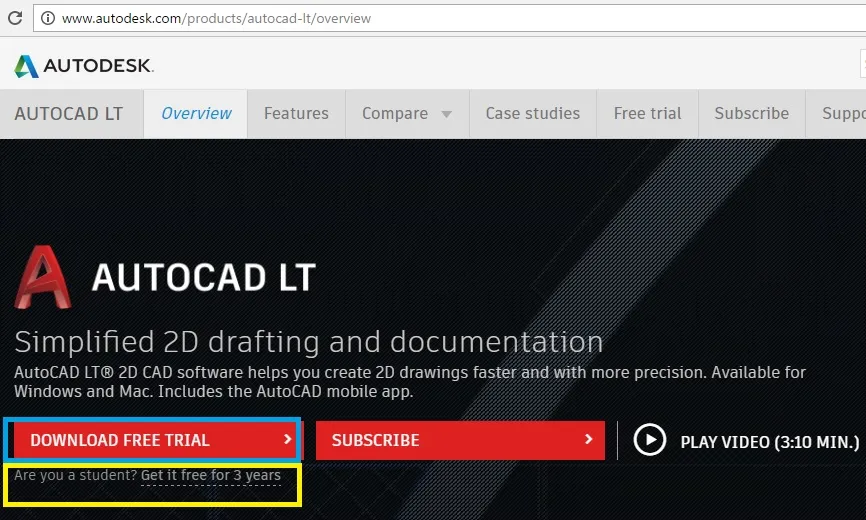Click 'Play Video (3:10 min.)' text label

coord(769,441)
